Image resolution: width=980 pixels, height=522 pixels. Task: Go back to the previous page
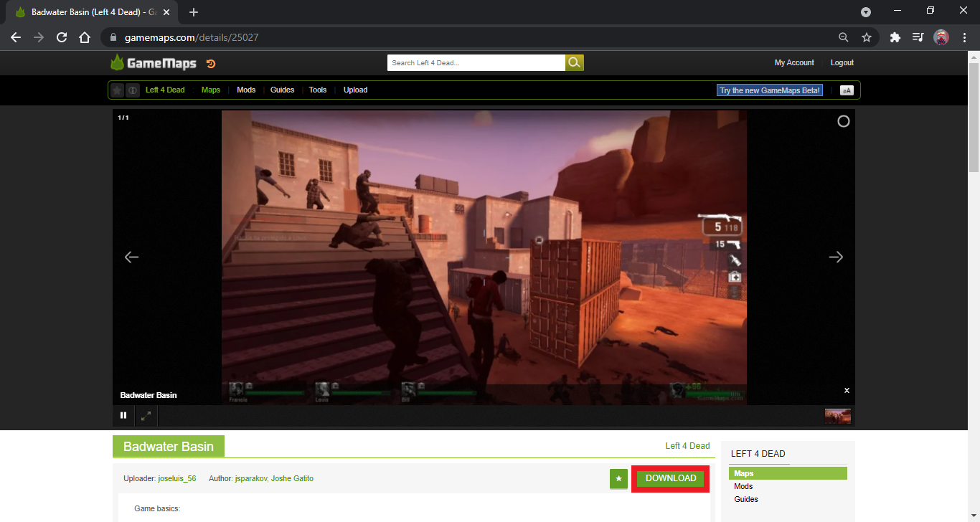[16, 37]
